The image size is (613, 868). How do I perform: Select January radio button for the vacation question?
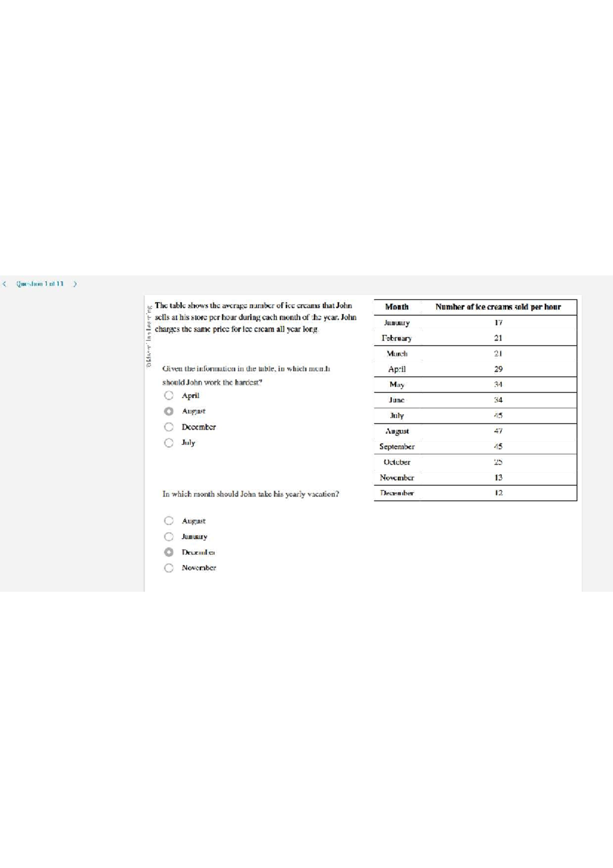pyautogui.click(x=169, y=537)
